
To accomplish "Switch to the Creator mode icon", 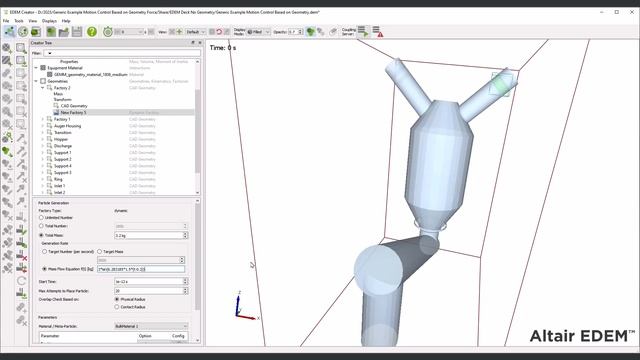I will (x=10, y=31).
